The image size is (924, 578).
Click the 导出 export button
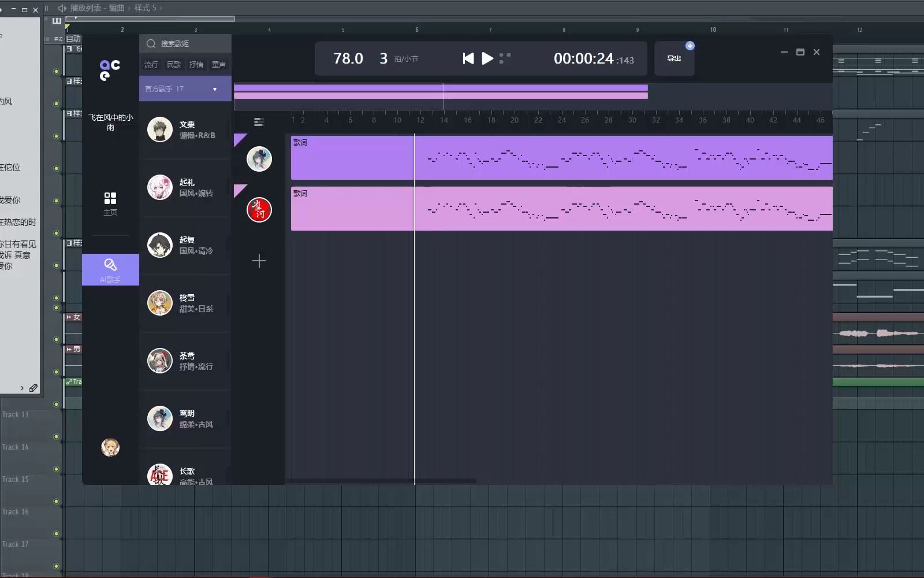[x=674, y=58]
